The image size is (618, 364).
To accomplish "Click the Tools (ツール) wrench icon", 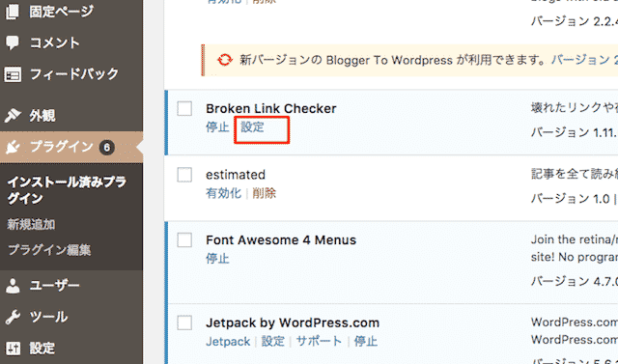I will [13, 317].
